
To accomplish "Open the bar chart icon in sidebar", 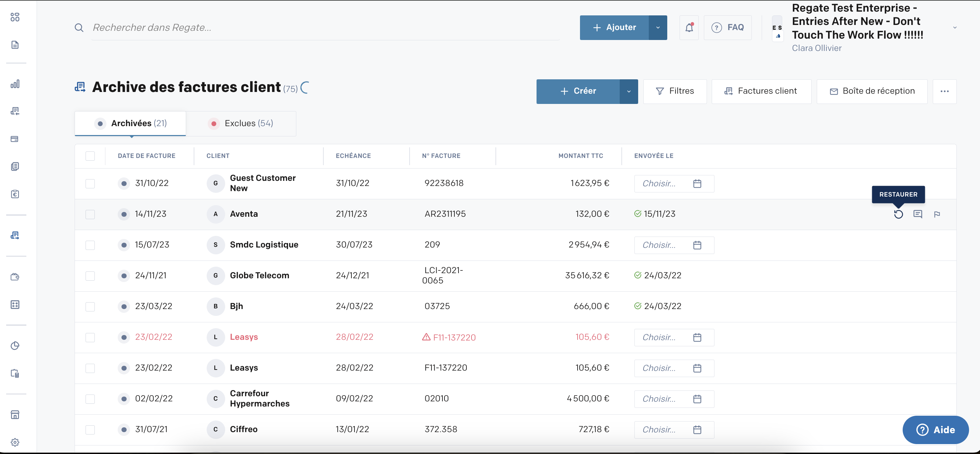I will [15, 84].
